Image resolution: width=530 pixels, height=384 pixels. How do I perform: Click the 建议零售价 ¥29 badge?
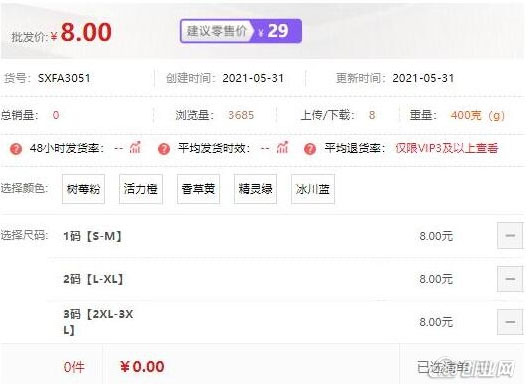click(x=241, y=31)
